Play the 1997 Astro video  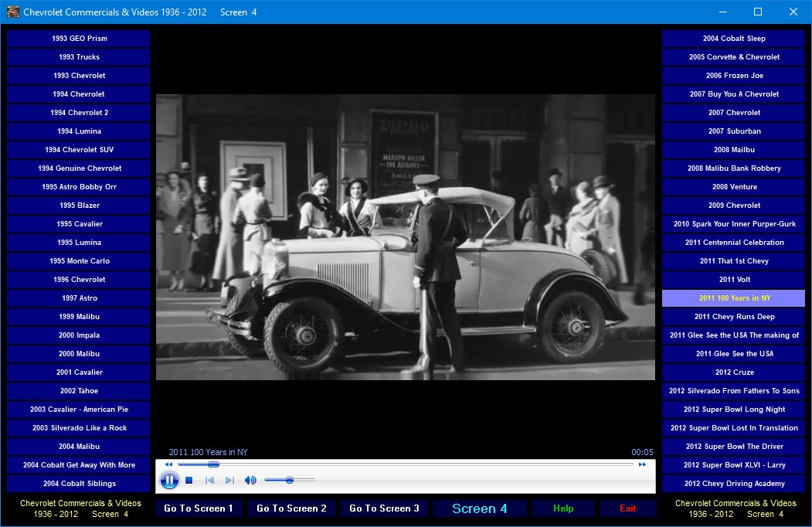(79, 298)
